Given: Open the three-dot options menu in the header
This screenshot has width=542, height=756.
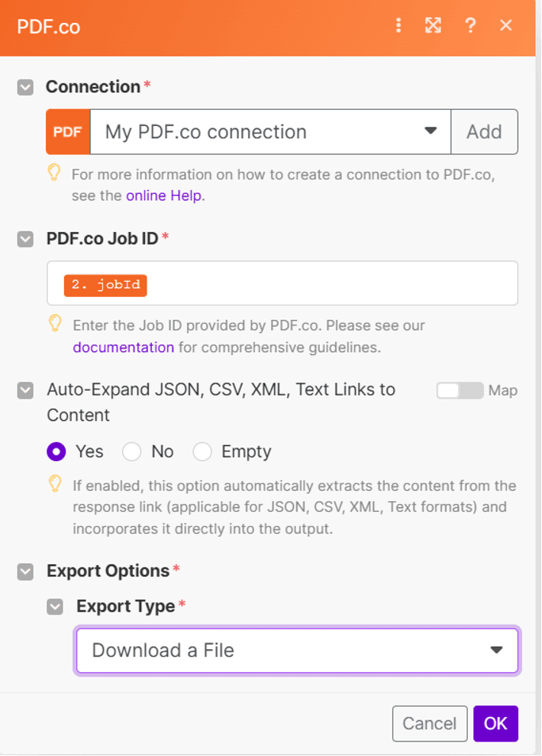Looking at the screenshot, I should pos(398,26).
